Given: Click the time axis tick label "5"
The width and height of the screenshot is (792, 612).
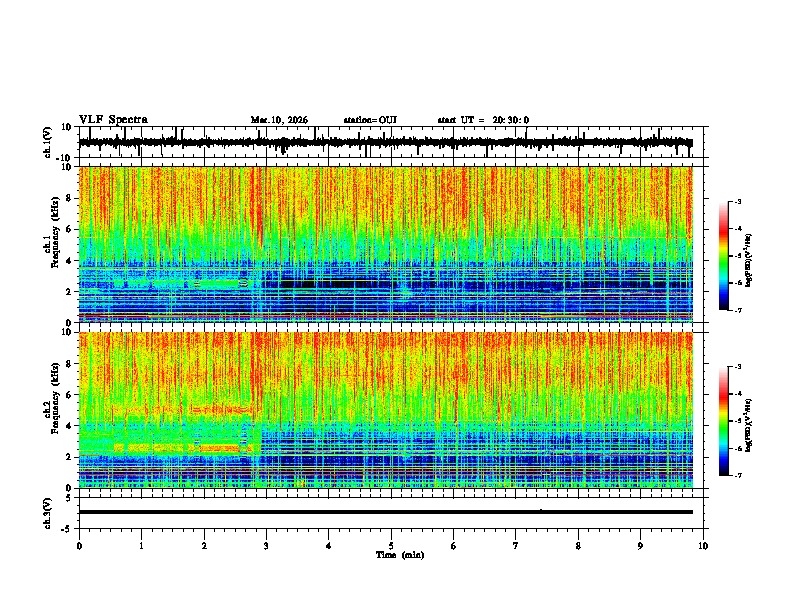Looking at the screenshot, I should click(x=391, y=546).
